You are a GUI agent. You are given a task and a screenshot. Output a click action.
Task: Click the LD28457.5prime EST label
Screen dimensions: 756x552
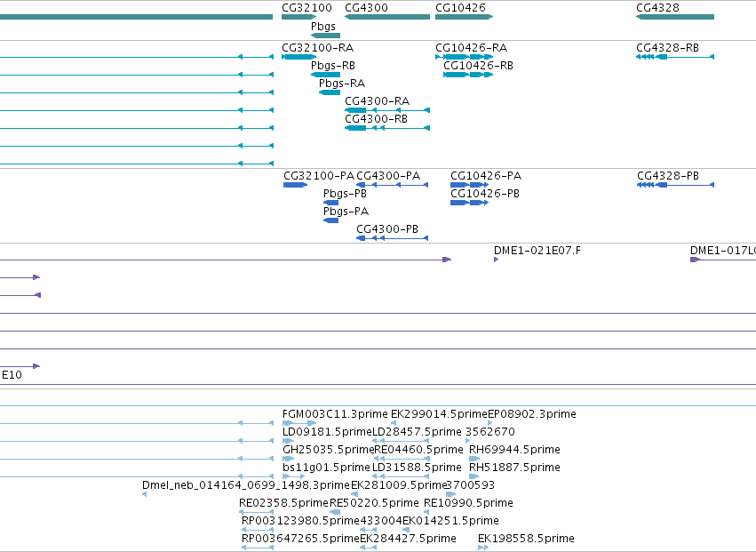click(417, 432)
